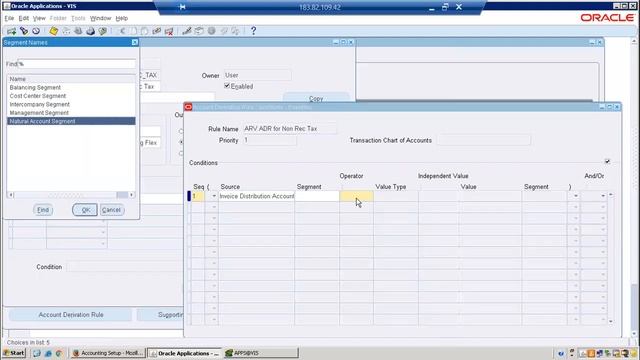Screen dimensions: 640x360
Task: Click the yellow Operator cell in row 1
Action: pos(356,196)
